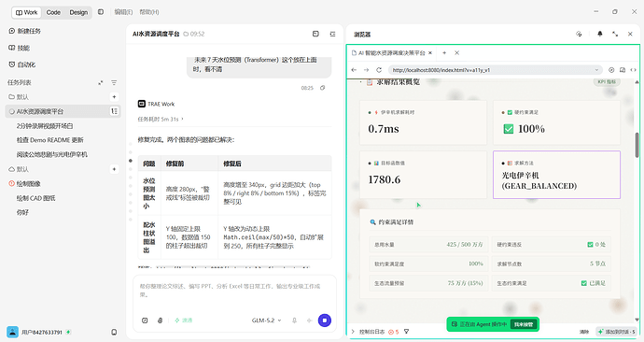Toggle the sidebar panel icon near Design
Screen dimensions: 644x342
[101, 12]
